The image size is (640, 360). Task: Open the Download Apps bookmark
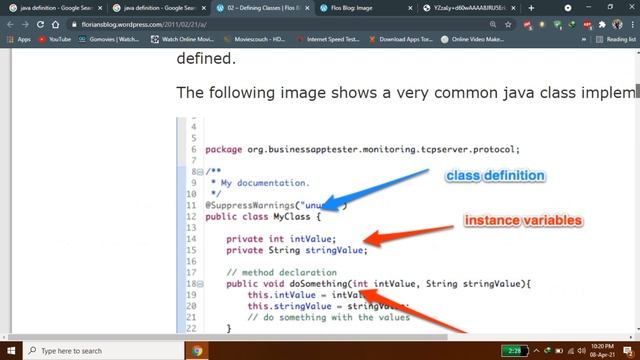click(401, 39)
